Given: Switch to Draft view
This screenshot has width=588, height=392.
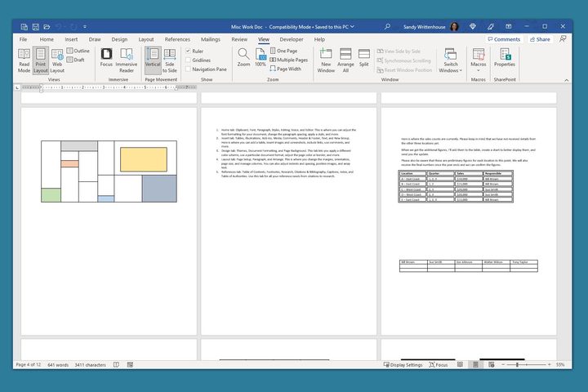Looking at the screenshot, I should pyautogui.click(x=75, y=60).
